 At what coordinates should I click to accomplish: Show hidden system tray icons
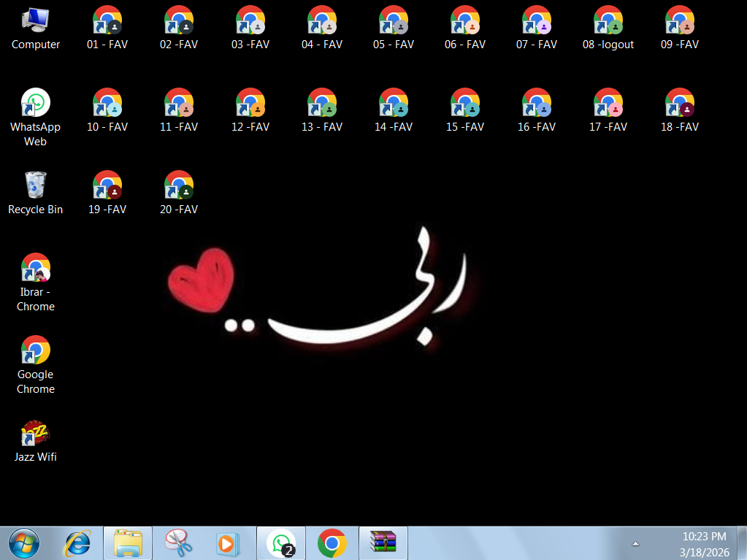[635, 543]
